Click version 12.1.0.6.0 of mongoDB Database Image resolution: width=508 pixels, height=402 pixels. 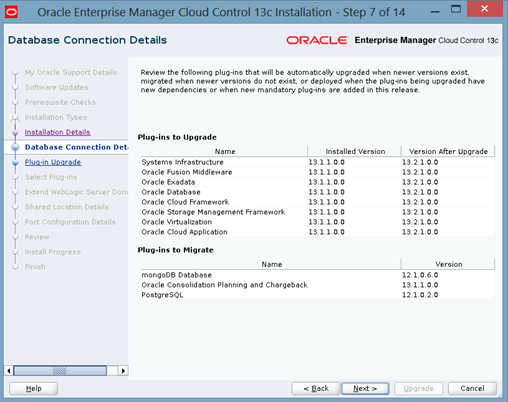pos(420,275)
